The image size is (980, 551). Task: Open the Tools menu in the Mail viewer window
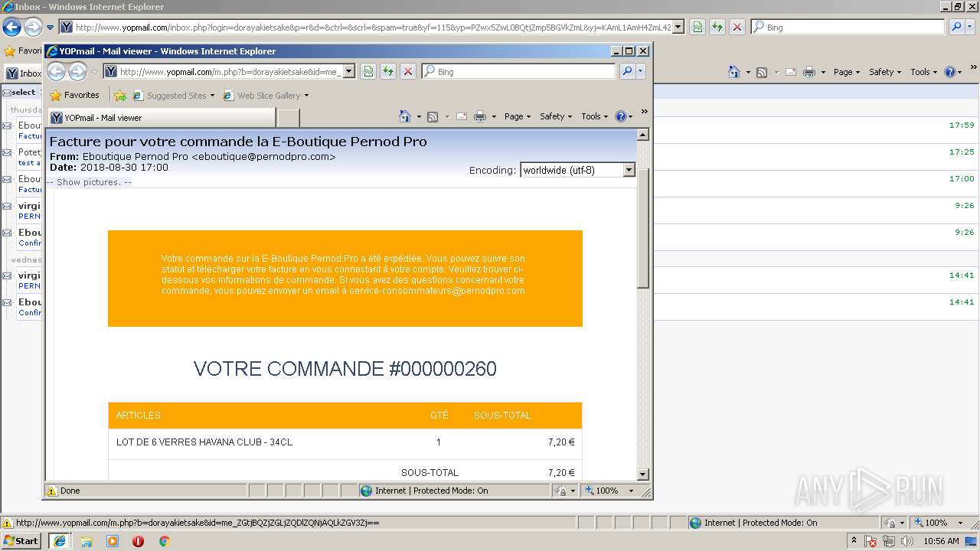click(x=595, y=116)
